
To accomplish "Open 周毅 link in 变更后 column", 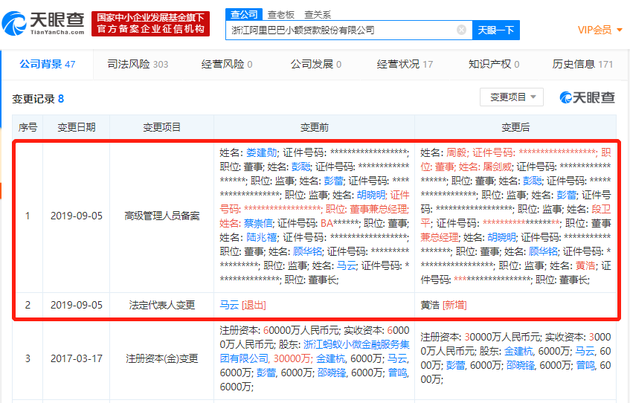I will point(456,152).
